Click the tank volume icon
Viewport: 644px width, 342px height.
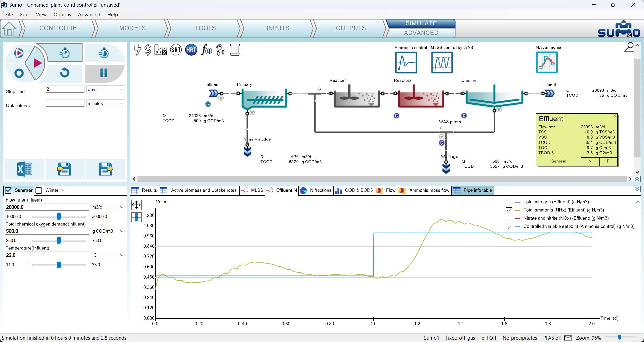click(235, 50)
